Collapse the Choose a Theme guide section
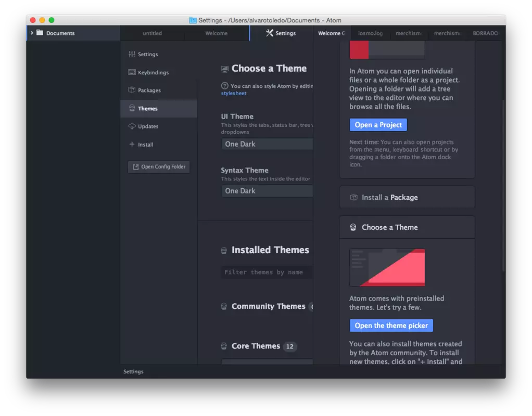Viewport: 532px width, 416px height. pos(407,227)
